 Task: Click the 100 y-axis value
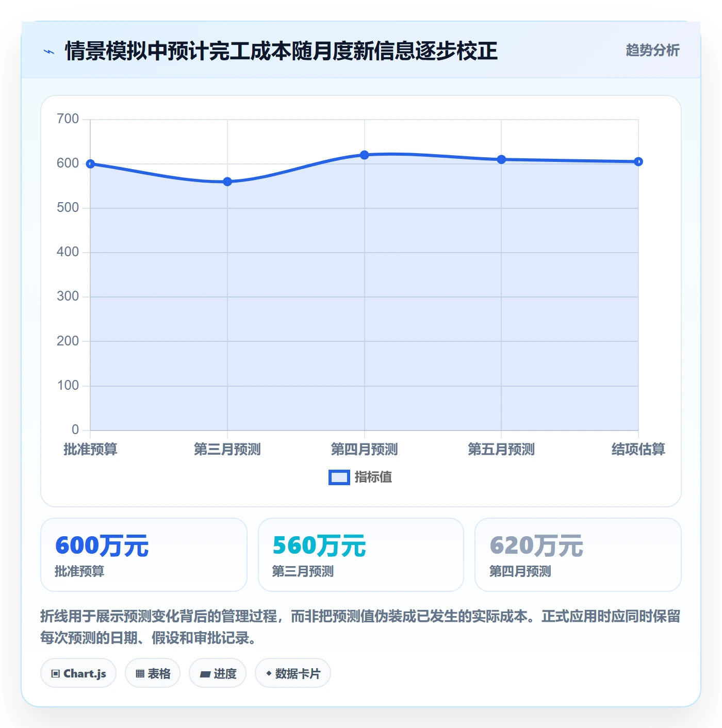(68, 386)
